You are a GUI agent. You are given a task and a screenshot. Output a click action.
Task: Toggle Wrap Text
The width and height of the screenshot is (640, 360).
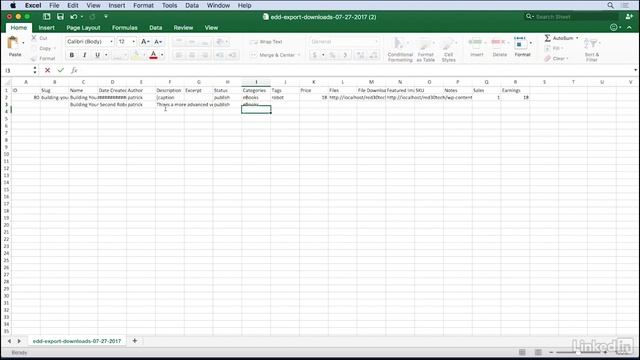(x=266, y=42)
